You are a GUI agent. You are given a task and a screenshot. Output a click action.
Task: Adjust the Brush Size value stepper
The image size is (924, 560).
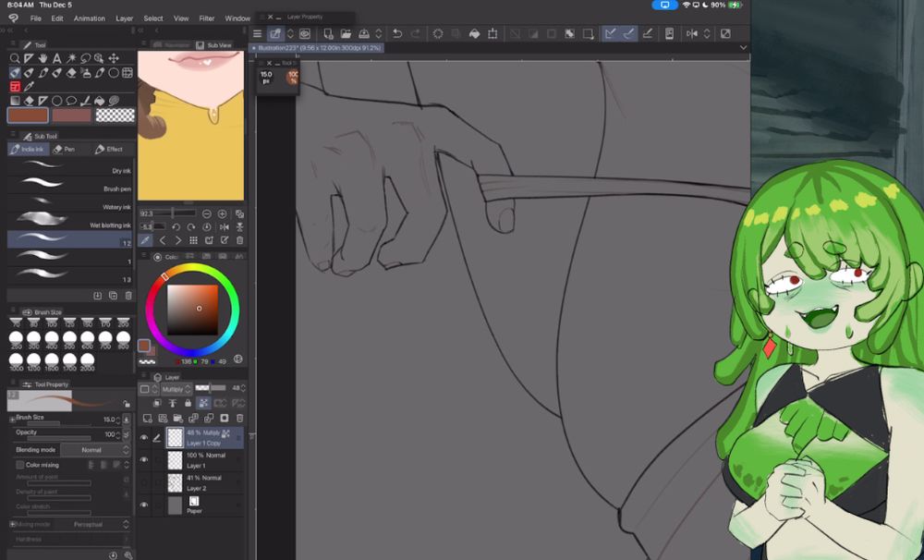[118, 420]
